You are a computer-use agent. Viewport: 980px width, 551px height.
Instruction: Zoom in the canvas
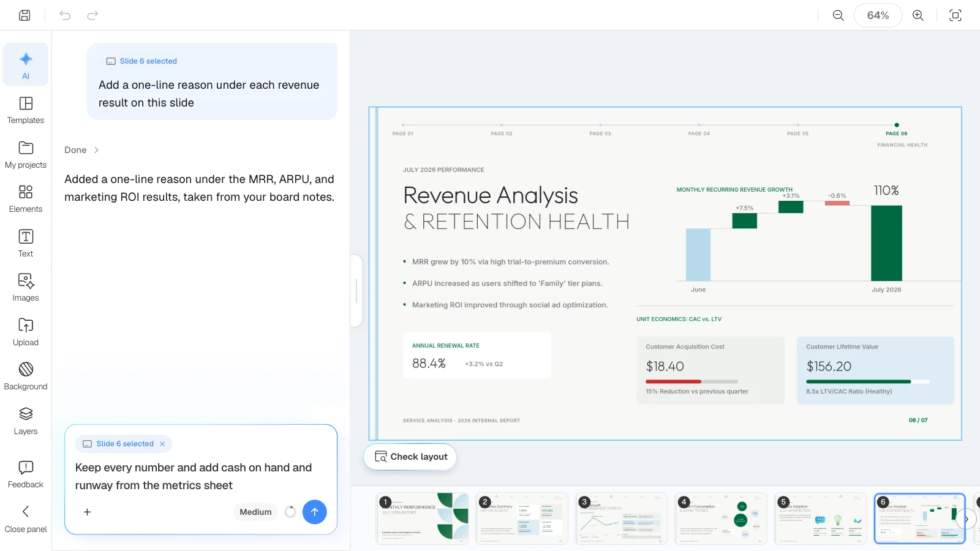pyautogui.click(x=918, y=15)
